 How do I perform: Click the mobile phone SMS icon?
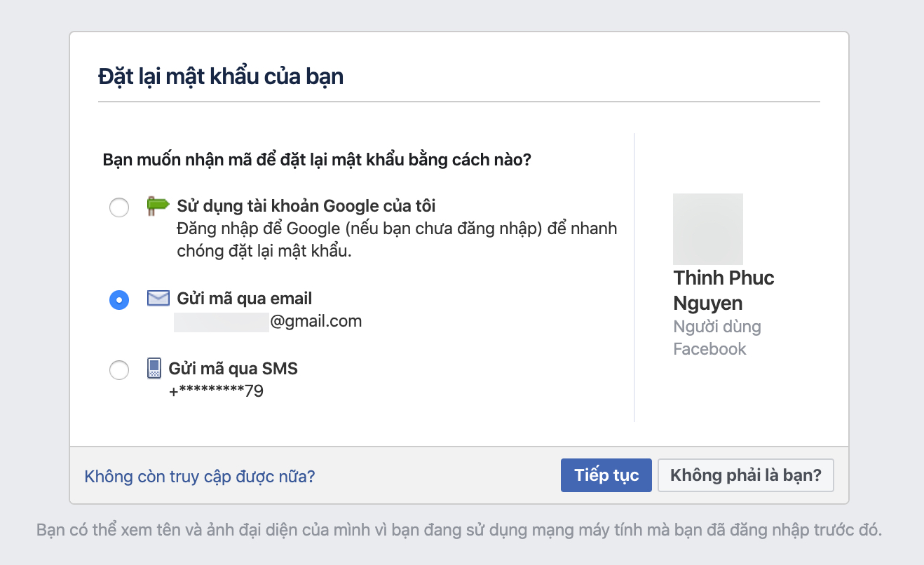point(154,368)
